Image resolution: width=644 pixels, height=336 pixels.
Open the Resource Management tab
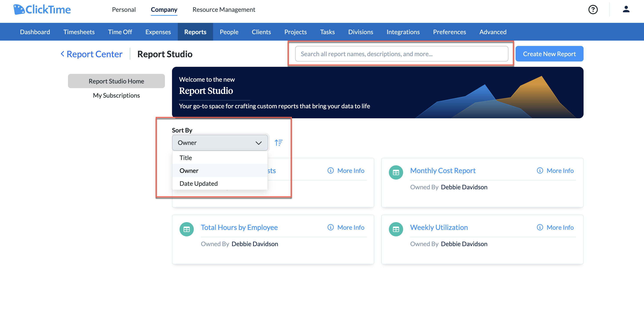(224, 10)
